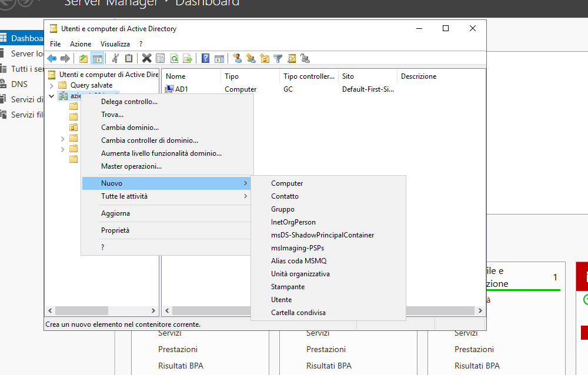Click tree pane horizontal scrollbar right arrow
The image size is (588, 375).
coord(153,310)
